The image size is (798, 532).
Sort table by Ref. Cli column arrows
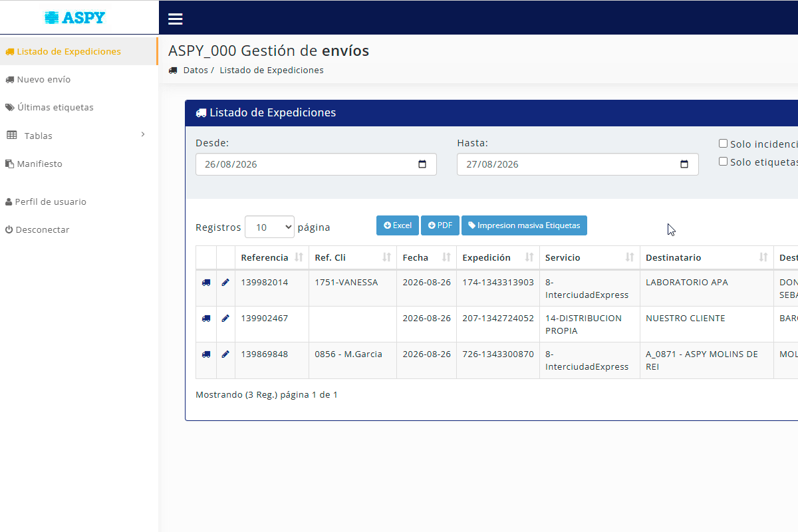[387, 257]
